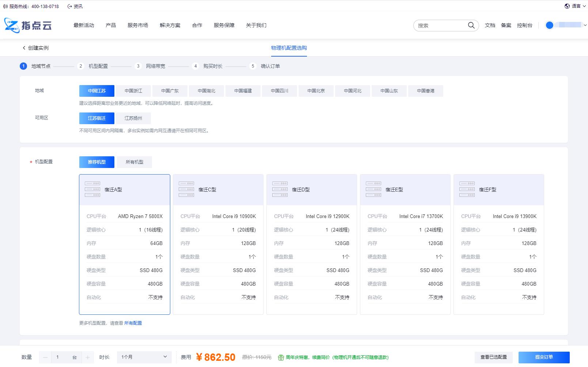Screen dimensions: 588x367
Task: Select region 中国江苏
Action: click(97, 91)
